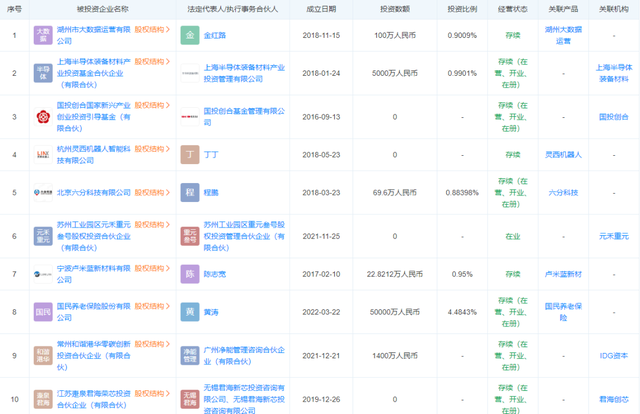This screenshot has width=640, height=414.
Task: Open related institution 君海创芯
Action: (614, 399)
